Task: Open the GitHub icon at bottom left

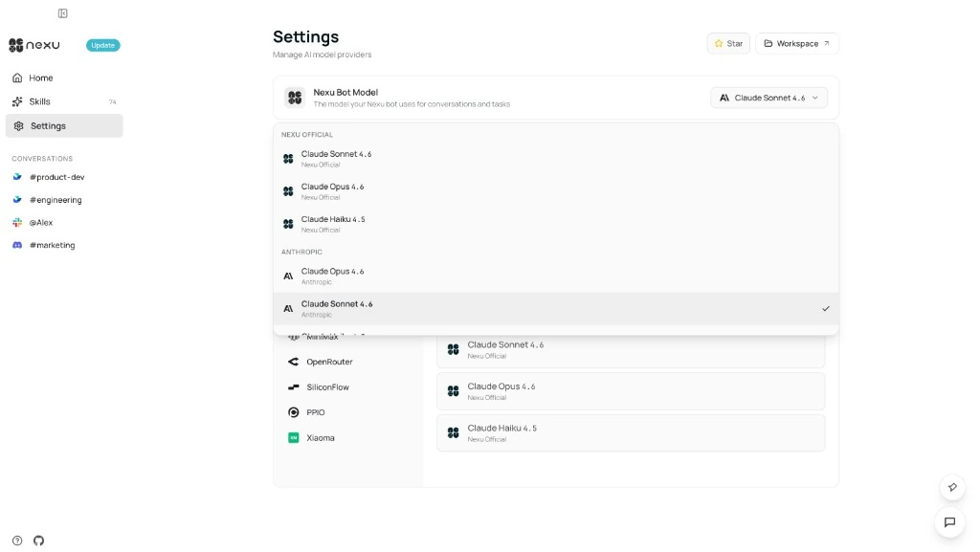Action: click(38, 540)
